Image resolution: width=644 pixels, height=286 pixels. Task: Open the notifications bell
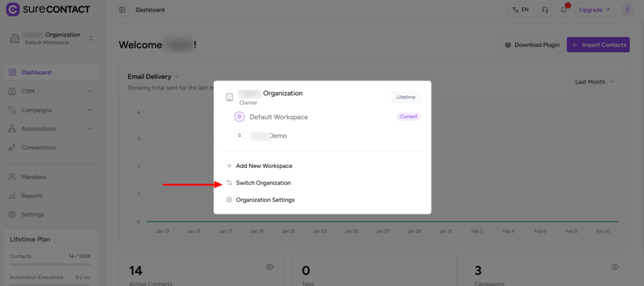tap(563, 10)
